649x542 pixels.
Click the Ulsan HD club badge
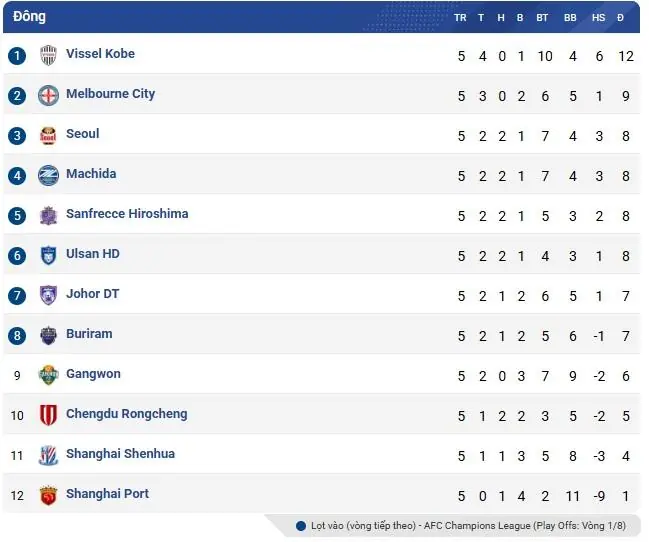pyautogui.click(x=48, y=255)
